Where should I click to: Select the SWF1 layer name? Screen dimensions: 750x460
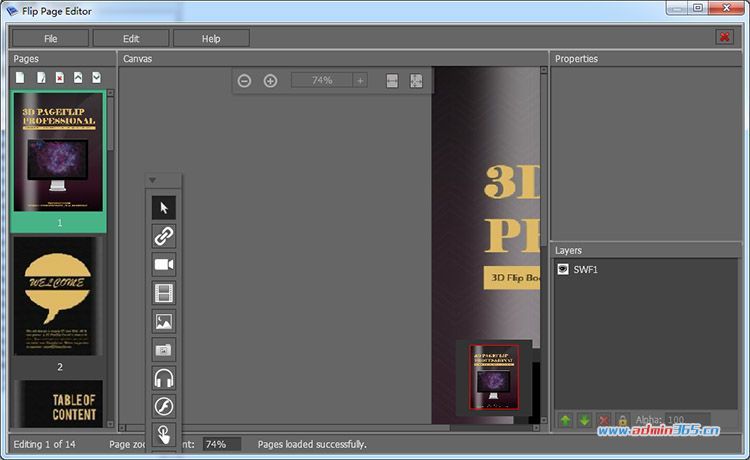(x=585, y=270)
